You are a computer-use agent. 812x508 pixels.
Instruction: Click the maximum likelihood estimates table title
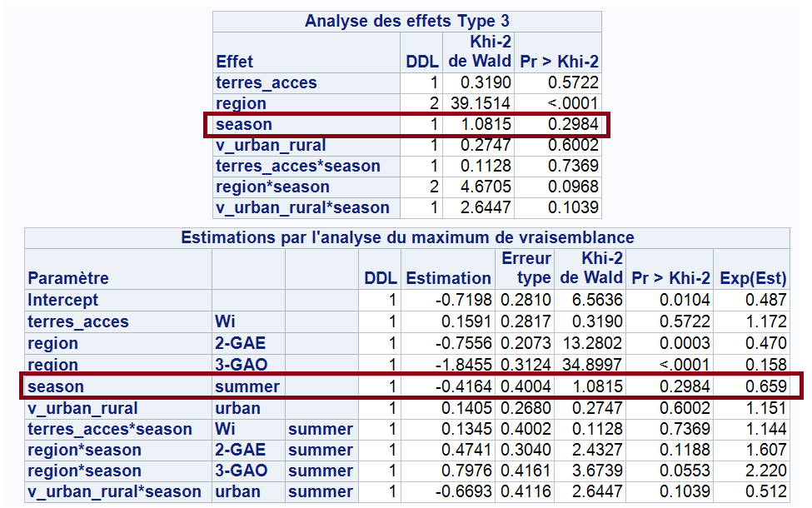(407, 237)
